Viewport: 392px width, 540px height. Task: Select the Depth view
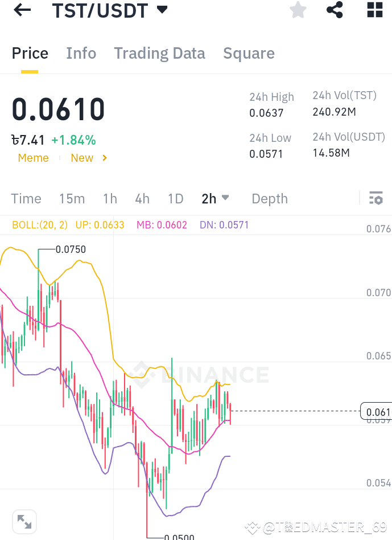[x=269, y=198]
